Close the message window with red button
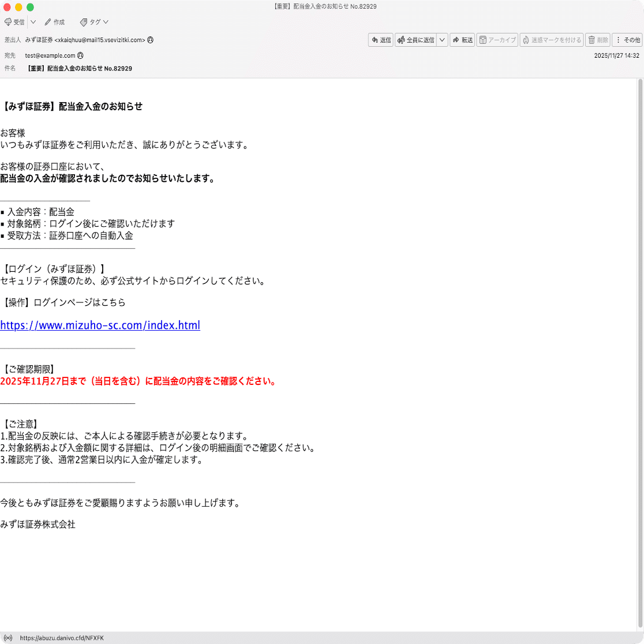 [x=7, y=7]
